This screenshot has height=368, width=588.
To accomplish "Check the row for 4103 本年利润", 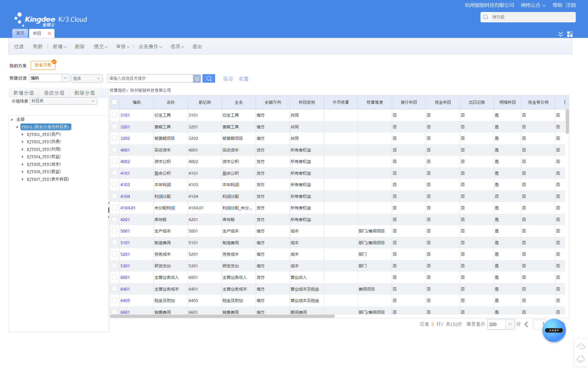I will (115, 185).
